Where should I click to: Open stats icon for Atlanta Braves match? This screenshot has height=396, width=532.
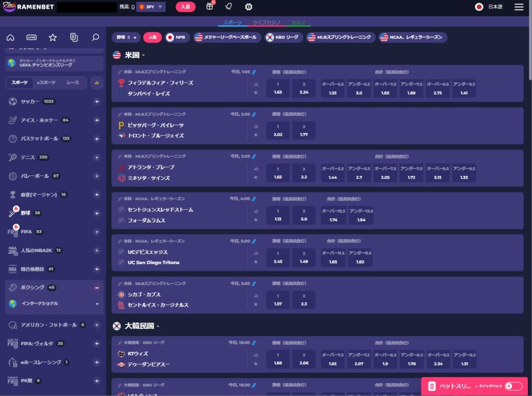(x=256, y=169)
